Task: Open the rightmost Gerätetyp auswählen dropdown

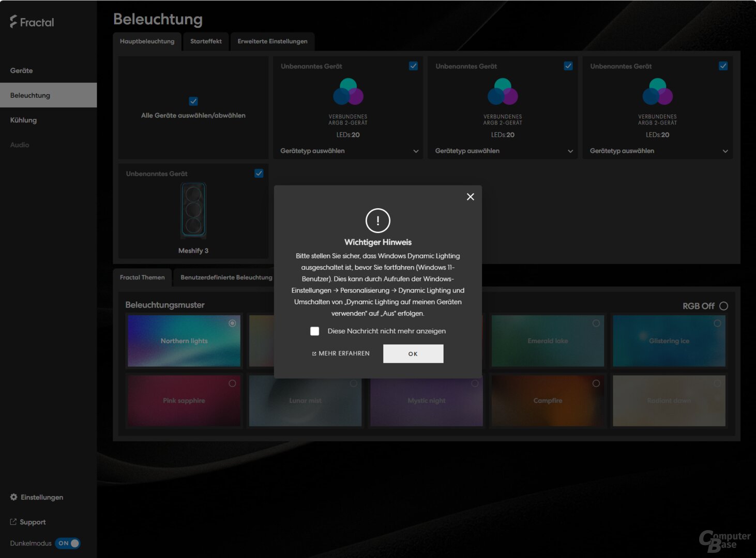Action: (657, 151)
